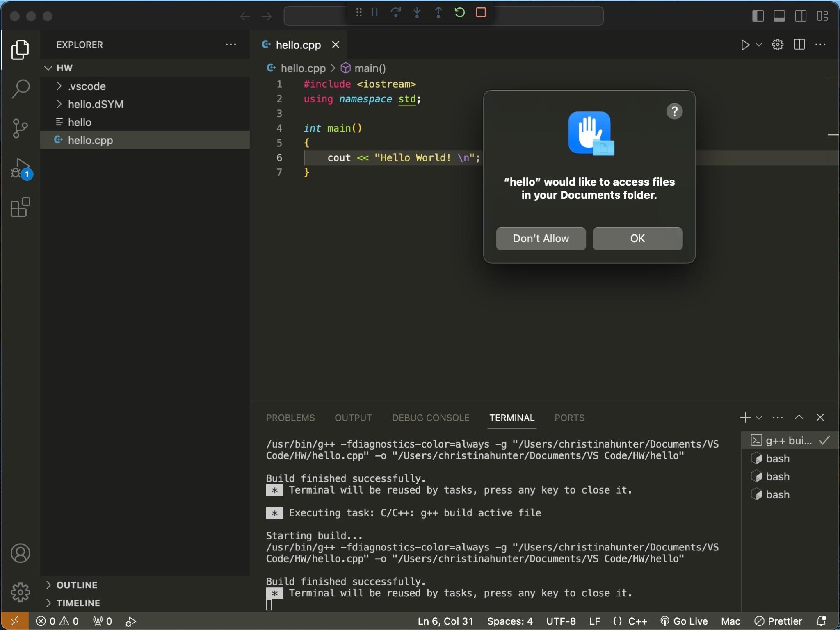Image resolution: width=840 pixels, height=630 pixels.
Task: Toggle the secondary sidebar
Action: 801,16
